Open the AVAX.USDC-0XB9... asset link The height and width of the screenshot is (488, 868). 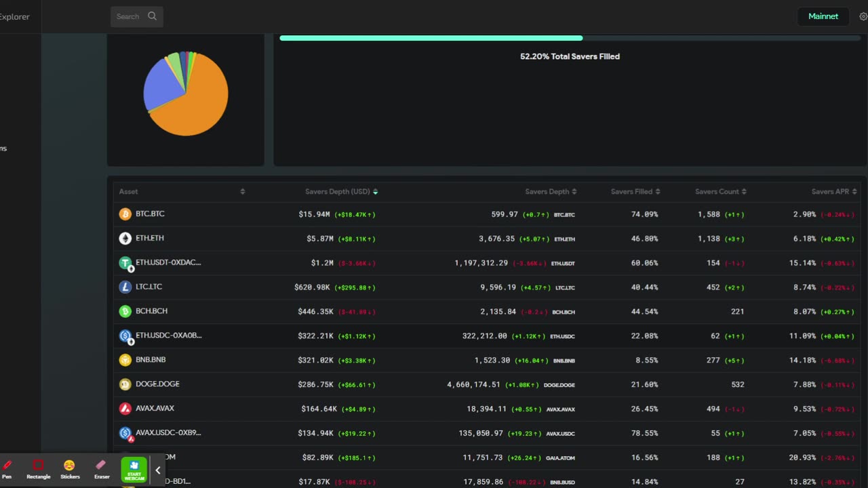coord(168,432)
